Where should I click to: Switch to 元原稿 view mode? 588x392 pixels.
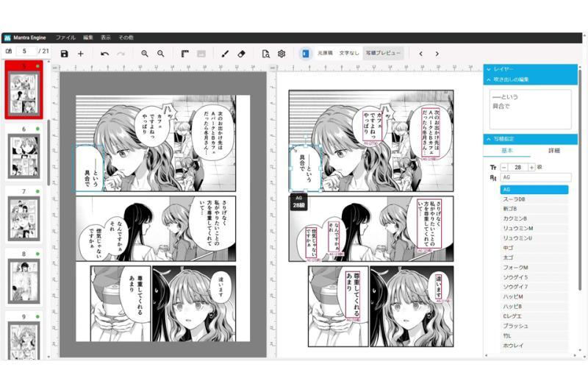[x=325, y=53]
